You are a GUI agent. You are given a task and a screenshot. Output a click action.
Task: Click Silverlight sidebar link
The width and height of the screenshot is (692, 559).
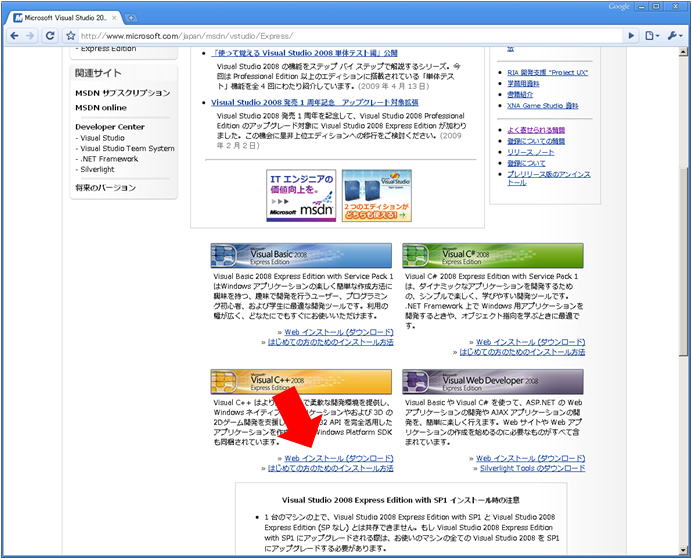click(x=98, y=169)
